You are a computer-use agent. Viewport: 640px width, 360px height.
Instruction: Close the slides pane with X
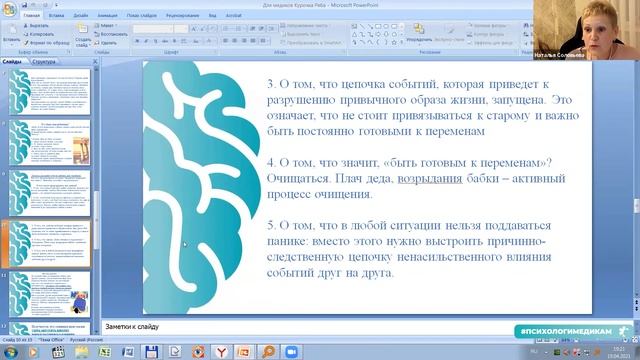click(95, 62)
